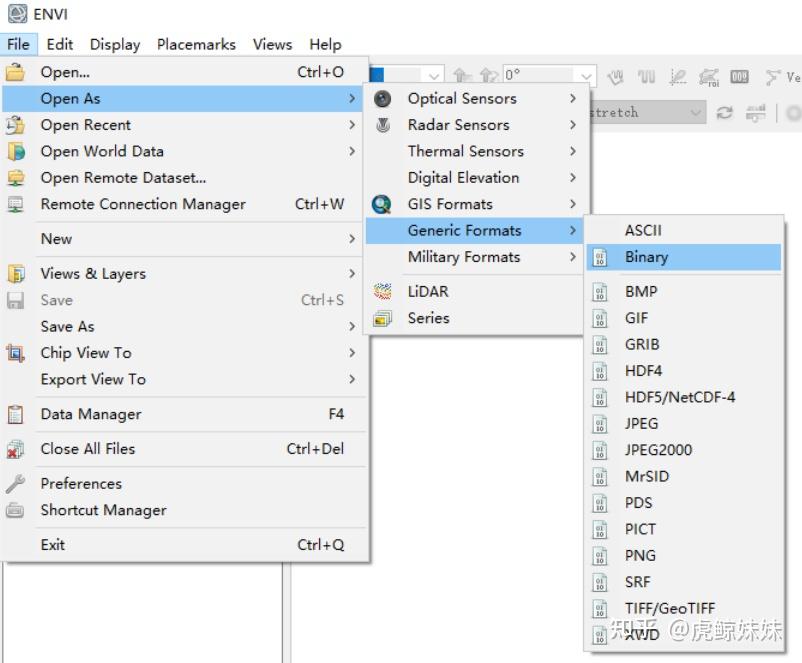Open the Edit menu
802x663 pixels.
[60, 45]
